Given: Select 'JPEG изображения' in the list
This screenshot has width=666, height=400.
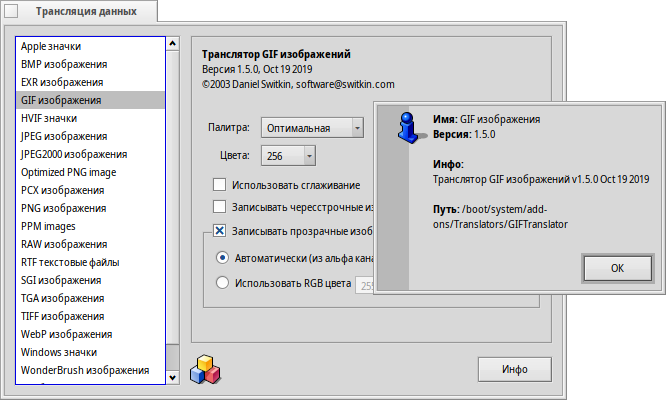Looking at the screenshot, I should (64, 136).
